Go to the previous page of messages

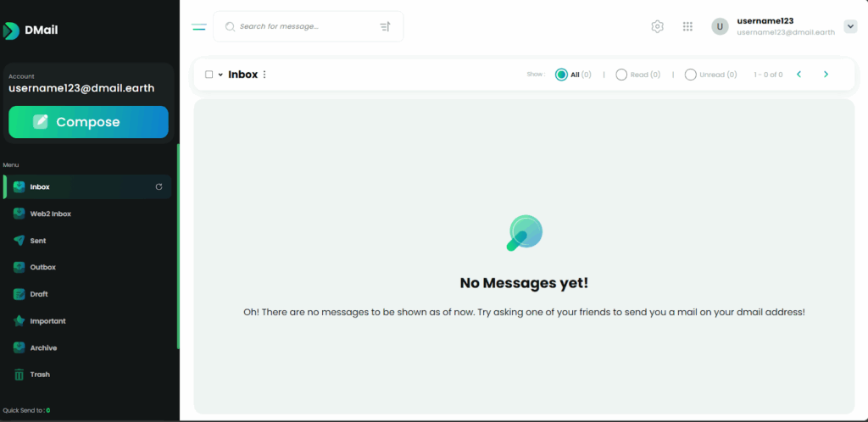(x=798, y=75)
